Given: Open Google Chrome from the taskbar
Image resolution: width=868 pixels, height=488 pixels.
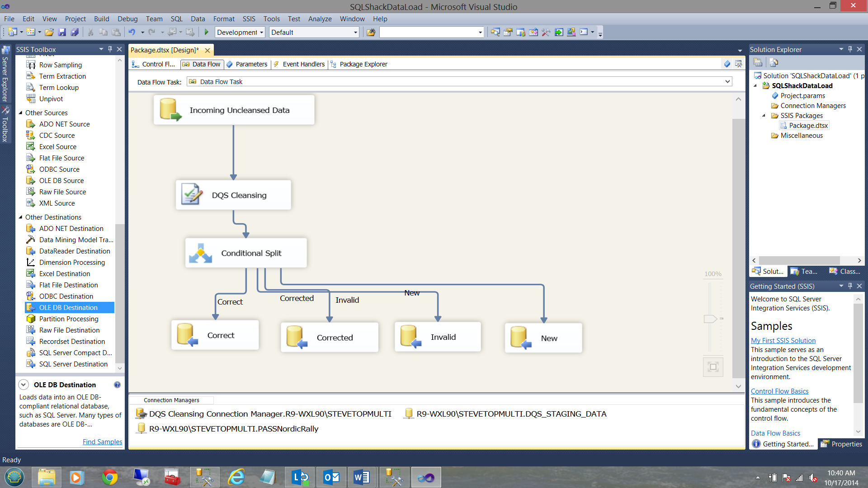Looking at the screenshot, I should pos(109,477).
